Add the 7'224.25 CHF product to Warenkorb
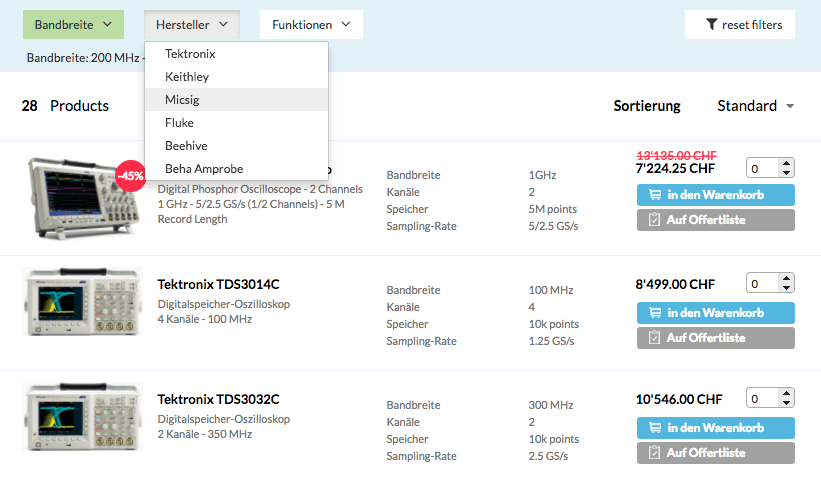Screen dimensions: 821x478 point(716,195)
